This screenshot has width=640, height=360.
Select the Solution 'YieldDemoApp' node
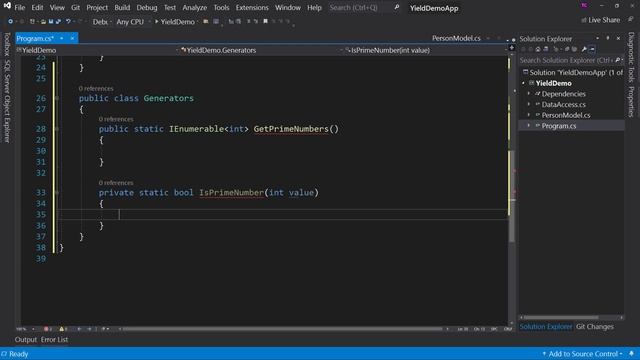pyautogui.click(x=573, y=72)
